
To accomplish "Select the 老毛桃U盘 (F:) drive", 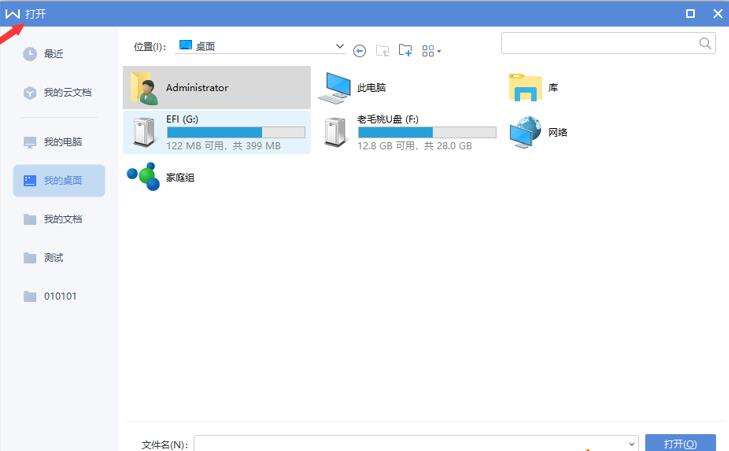I will pos(408,133).
